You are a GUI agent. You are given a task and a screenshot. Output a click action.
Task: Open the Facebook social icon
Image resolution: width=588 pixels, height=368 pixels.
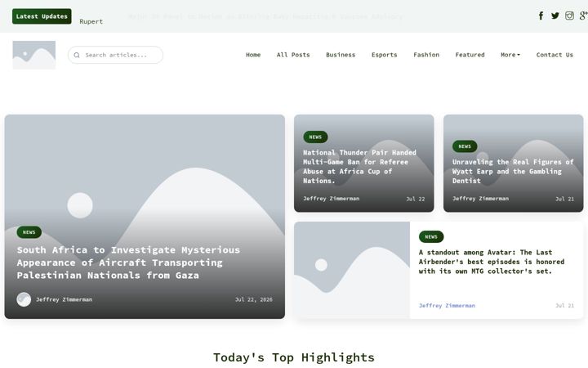tap(541, 16)
